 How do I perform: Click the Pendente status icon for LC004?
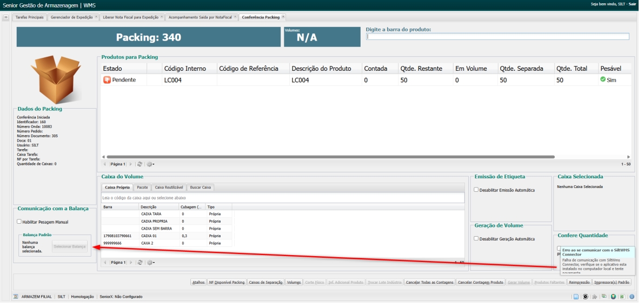[107, 79]
